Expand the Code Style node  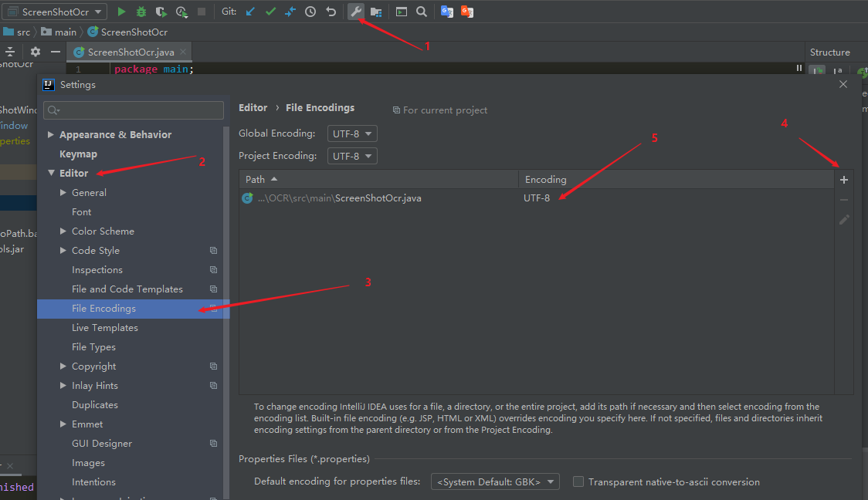[x=63, y=251]
